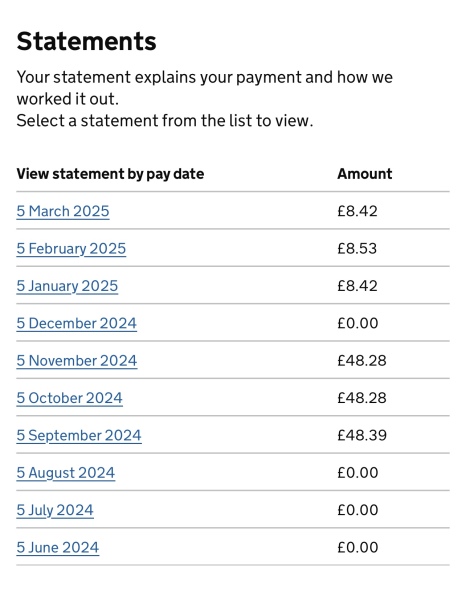Click the 'View statement by pay date' header
The width and height of the screenshot is (466, 600).
tap(110, 174)
